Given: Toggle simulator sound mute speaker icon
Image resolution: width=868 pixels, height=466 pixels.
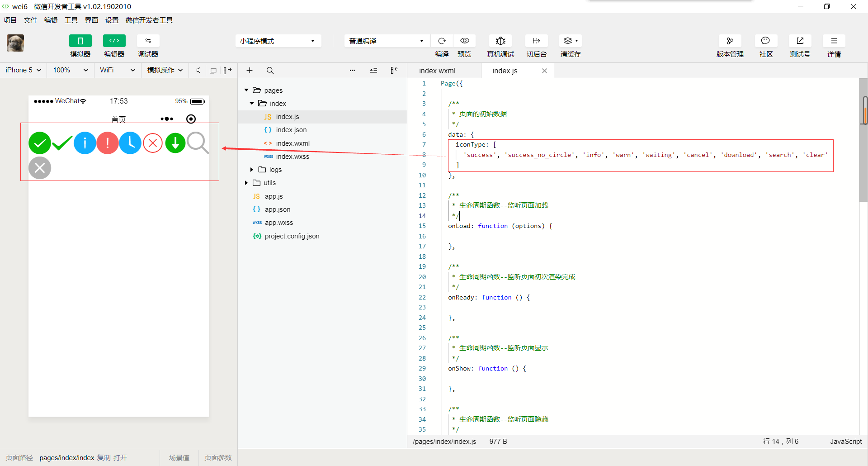Looking at the screenshot, I should [x=198, y=70].
